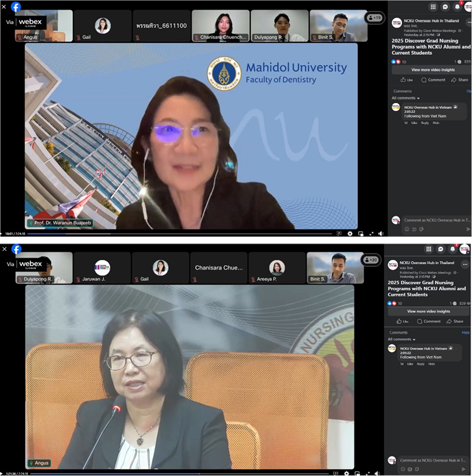The image size is (472, 476).
Task: Open emoji picker in bottom comment box
Action: [402, 469]
